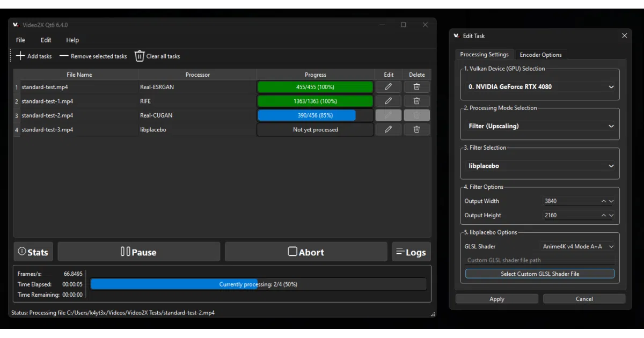Click the 1363/1363 (100%) progress bar
This screenshot has height=338, width=644.
click(316, 101)
